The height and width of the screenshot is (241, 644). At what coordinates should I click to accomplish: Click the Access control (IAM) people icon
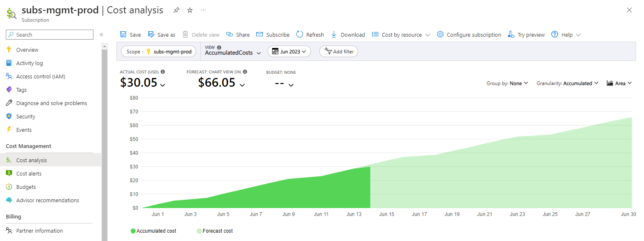9,76
